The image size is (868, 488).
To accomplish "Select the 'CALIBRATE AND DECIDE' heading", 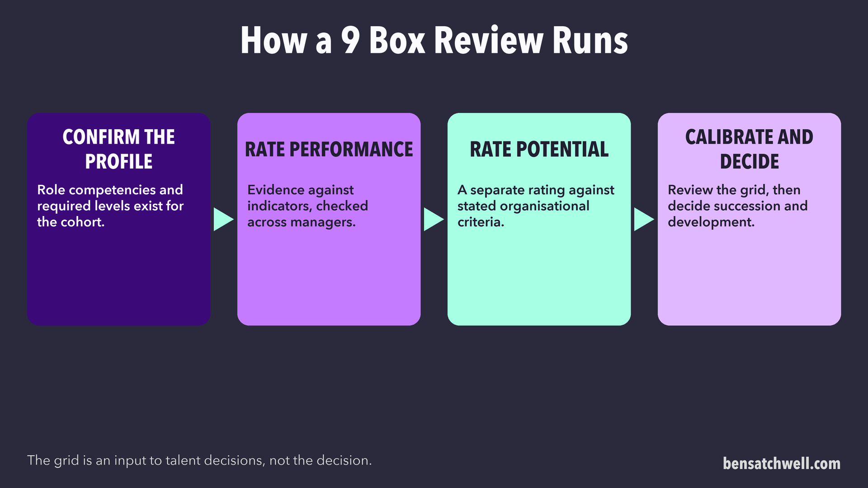I will point(749,149).
